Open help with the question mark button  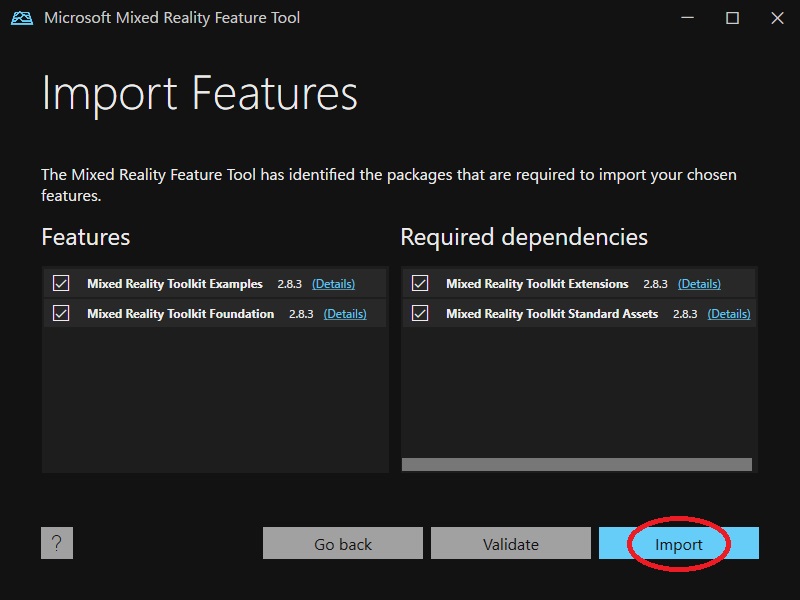57,543
